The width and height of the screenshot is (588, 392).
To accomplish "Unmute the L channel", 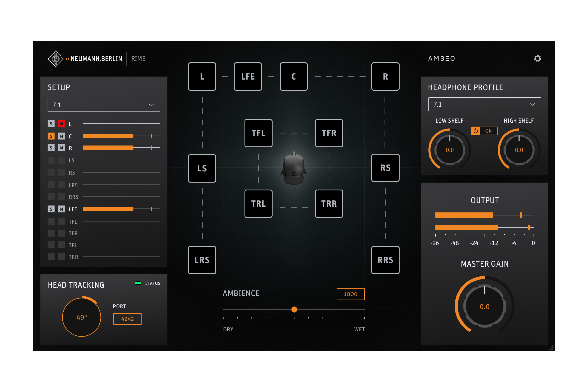I will tap(61, 124).
